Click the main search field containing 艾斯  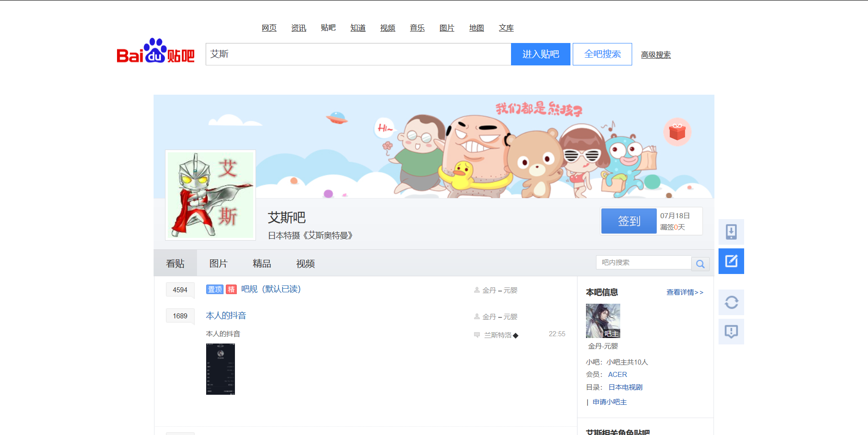point(358,54)
